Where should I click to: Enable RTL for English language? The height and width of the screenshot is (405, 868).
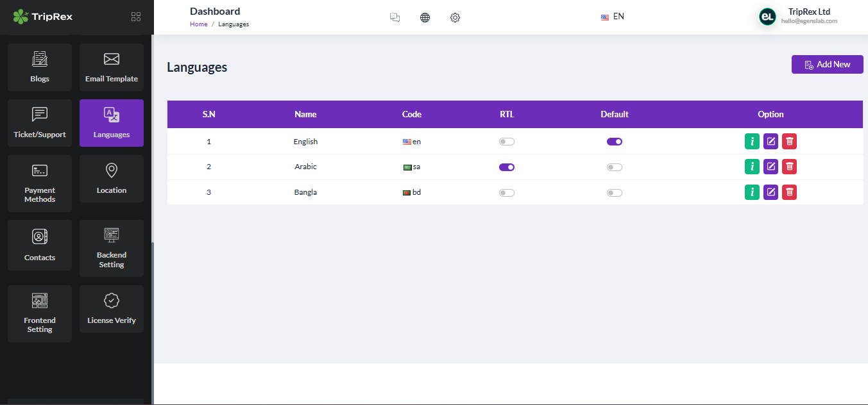(x=506, y=141)
